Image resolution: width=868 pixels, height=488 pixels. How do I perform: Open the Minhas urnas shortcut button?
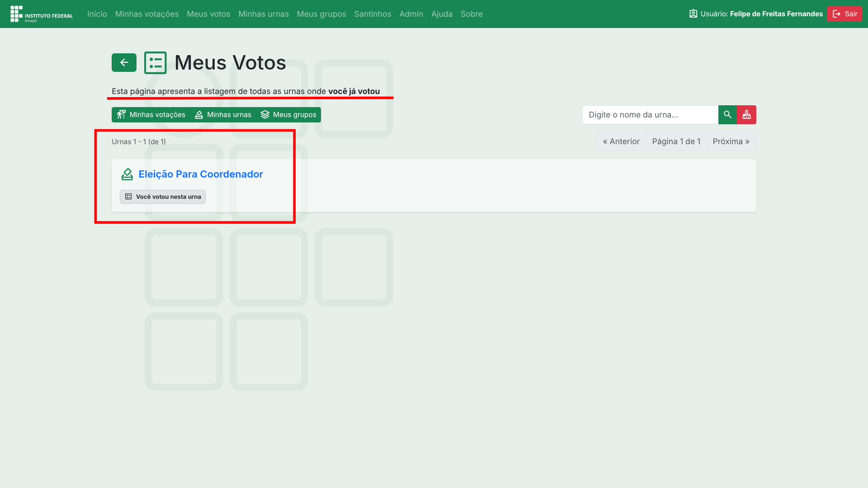pyautogui.click(x=223, y=115)
